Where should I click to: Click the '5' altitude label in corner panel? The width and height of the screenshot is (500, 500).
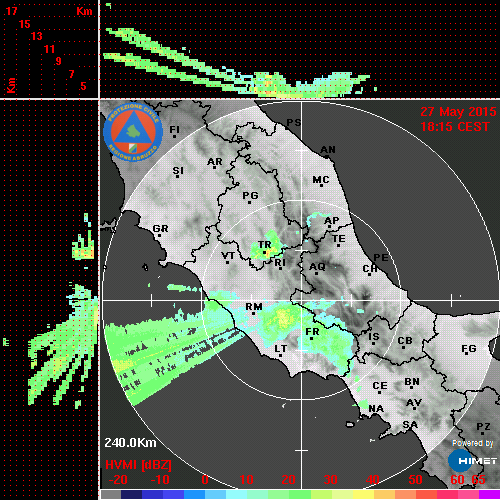(x=83, y=86)
